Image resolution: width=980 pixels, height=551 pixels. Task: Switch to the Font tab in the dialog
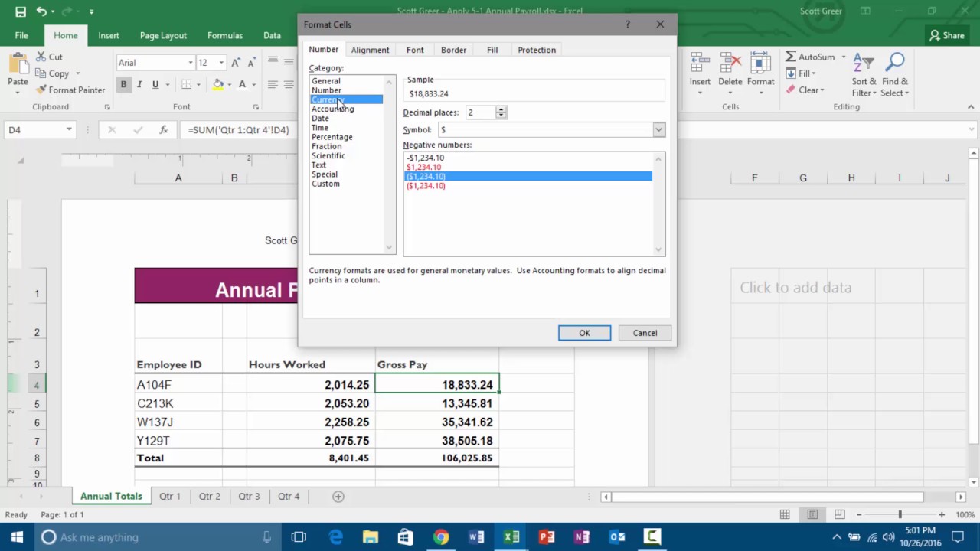pyautogui.click(x=415, y=50)
